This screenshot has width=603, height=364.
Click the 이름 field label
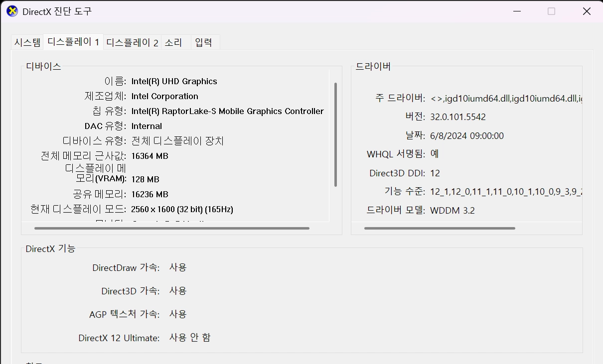tap(115, 81)
